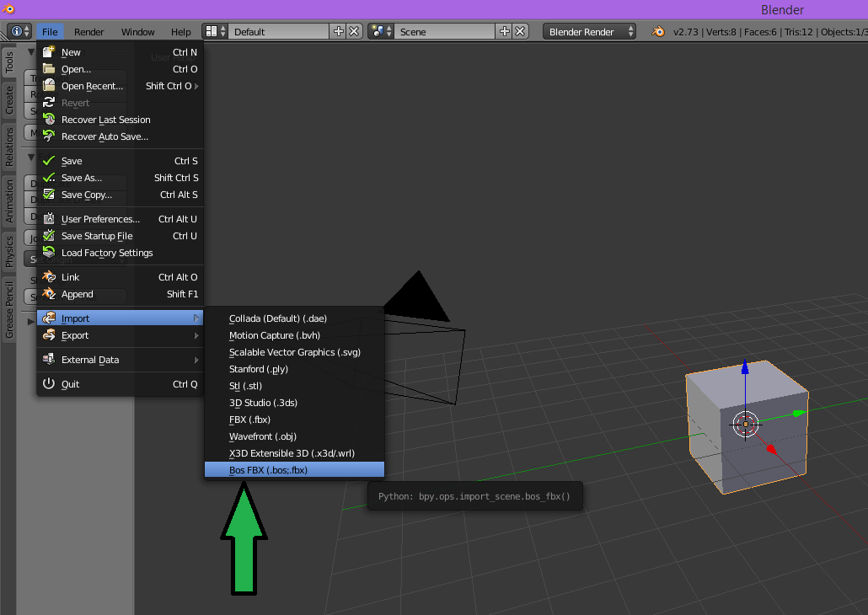Screen dimensions: 868x615
Task: Choose Wavefront (.obj) import
Action: tap(294, 436)
